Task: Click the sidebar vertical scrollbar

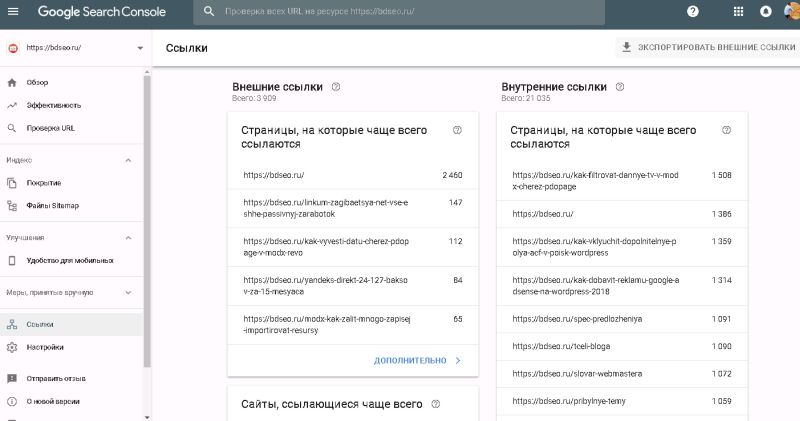Action: pos(147,220)
